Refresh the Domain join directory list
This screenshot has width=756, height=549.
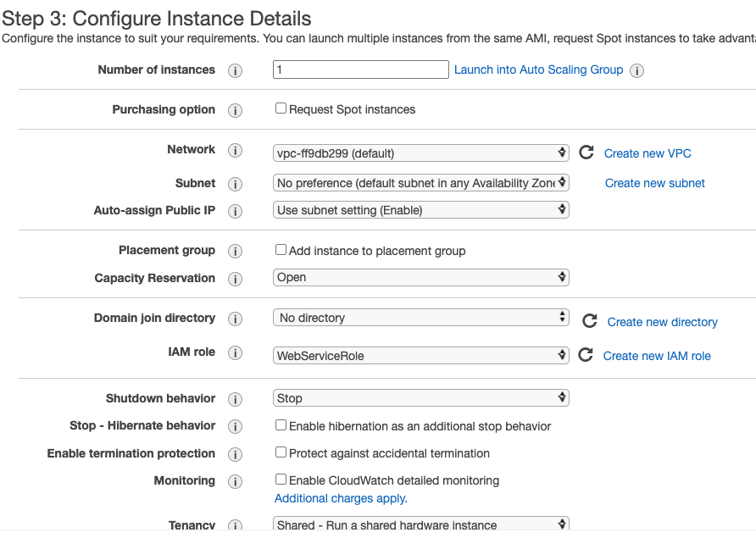click(x=590, y=321)
